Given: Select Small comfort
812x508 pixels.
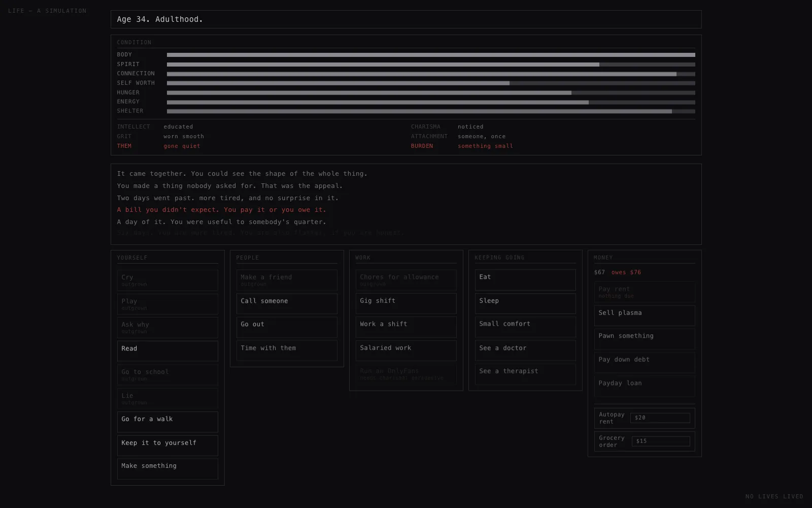Looking at the screenshot, I should pyautogui.click(x=525, y=327).
